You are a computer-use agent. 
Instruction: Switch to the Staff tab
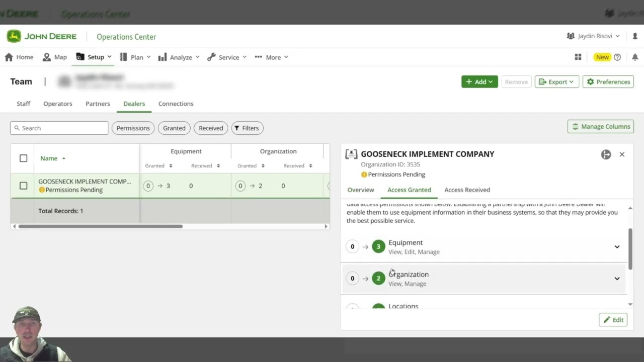23,104
